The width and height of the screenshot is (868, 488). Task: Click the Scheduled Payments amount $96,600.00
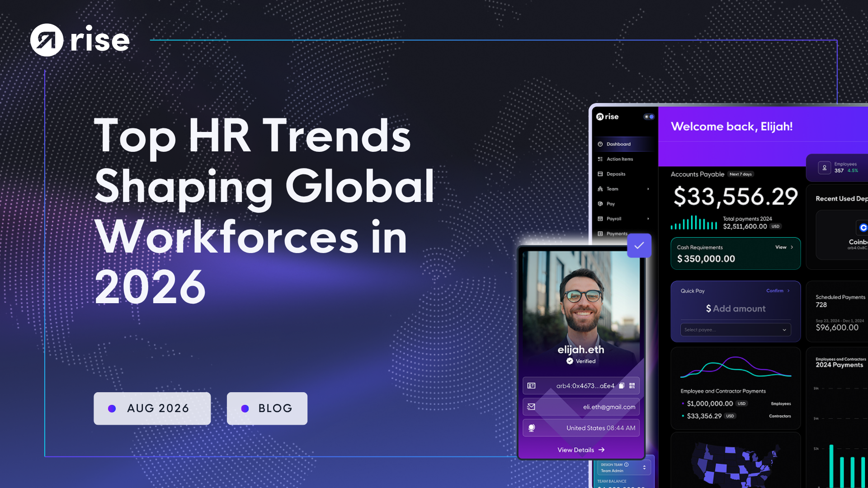click(837, 328)
